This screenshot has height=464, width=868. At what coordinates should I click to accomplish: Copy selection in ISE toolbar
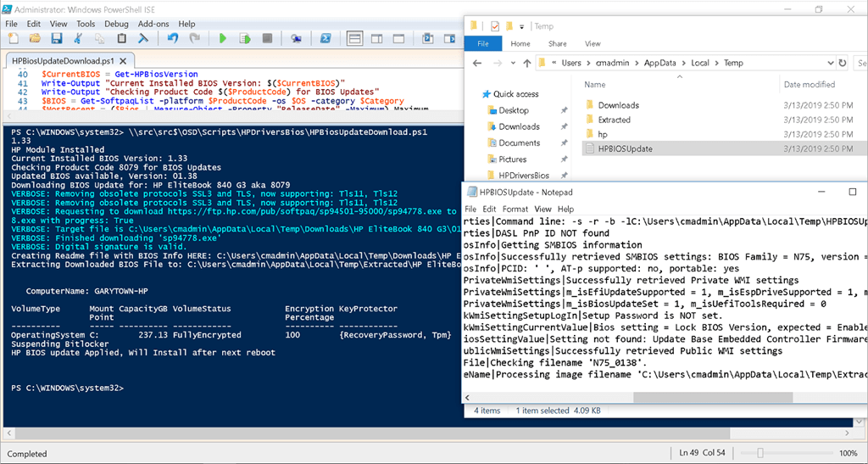100,38
